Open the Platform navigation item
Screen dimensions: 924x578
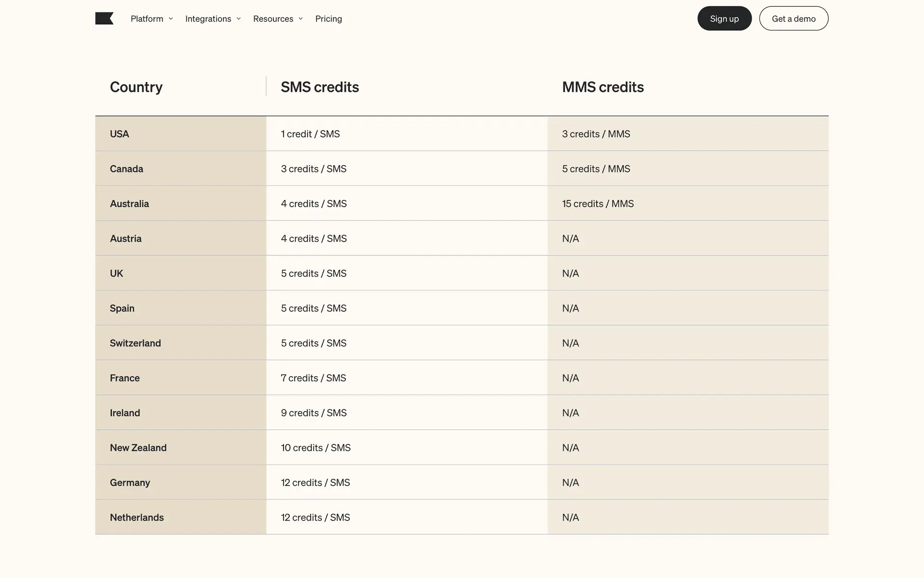[x=147, y=19]
